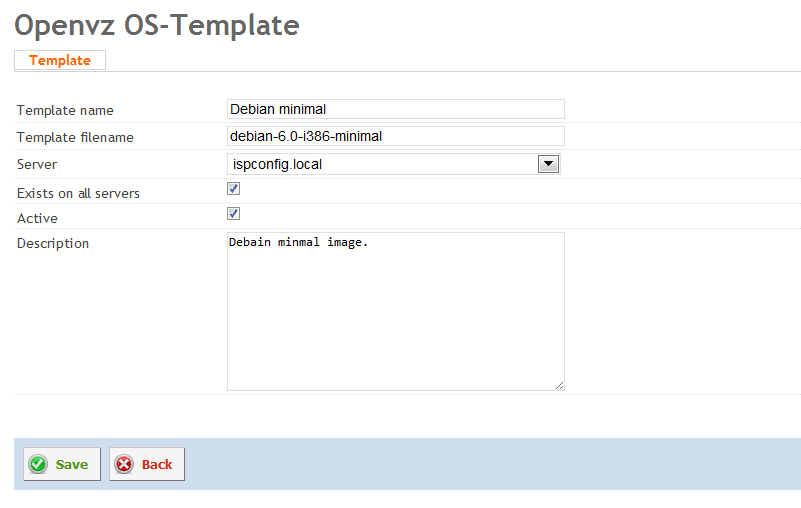Image resolution: width=801 pixels, height=508 pixels.
Task: Go back using the Back button text
Action: click(157, 465)
